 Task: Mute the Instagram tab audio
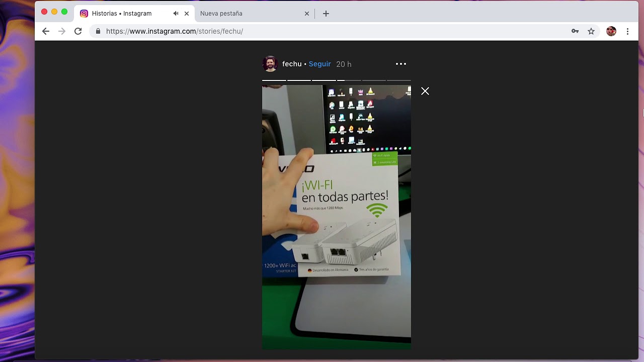pos(176,14)
